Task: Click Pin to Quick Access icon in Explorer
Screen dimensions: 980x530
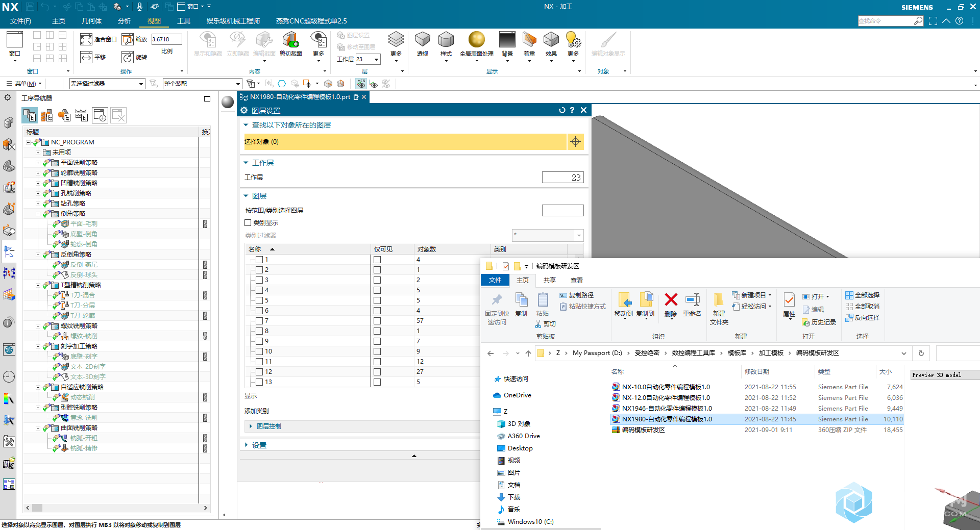Action: [x=497, y=300]
